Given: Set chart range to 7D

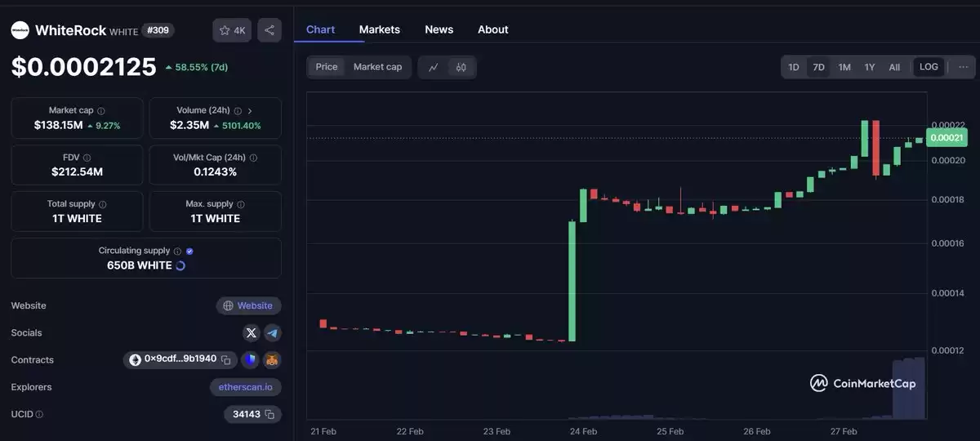Looking at the screenshot, I should (818, 67).
